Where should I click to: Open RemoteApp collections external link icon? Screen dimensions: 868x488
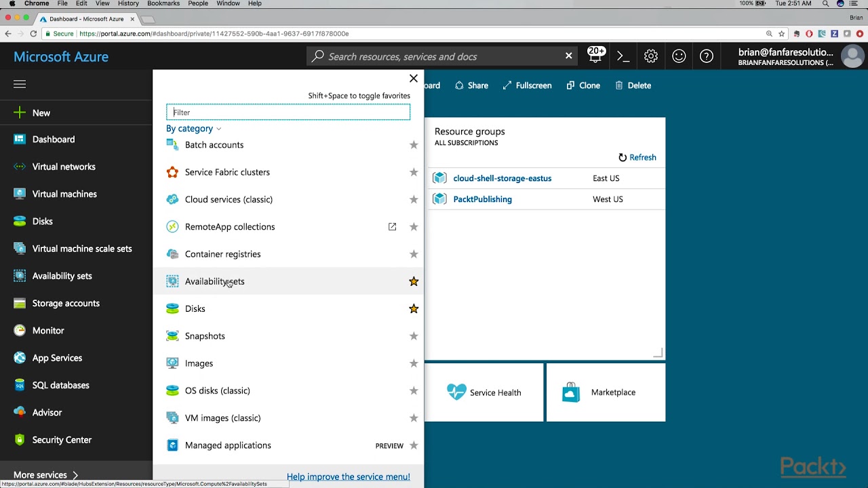[392, 226]
